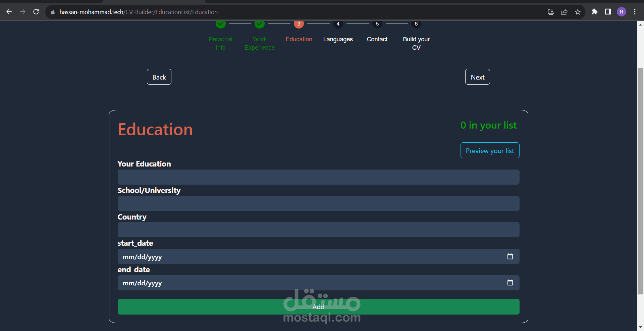The width and height of the screenshot is (644, 331).
Task: Click your profile avatar in Chrome
Action: pos(622,12)
